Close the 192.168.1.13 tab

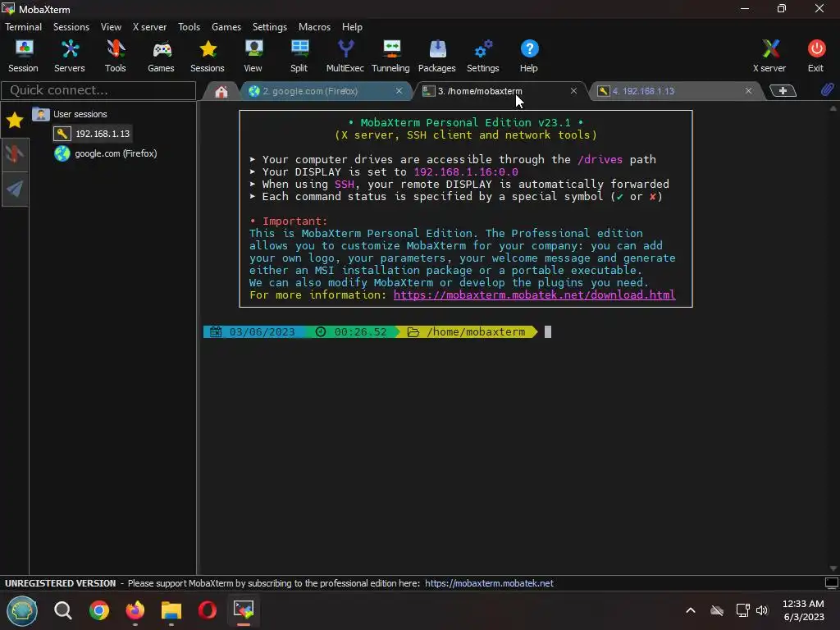coord(748,91)
